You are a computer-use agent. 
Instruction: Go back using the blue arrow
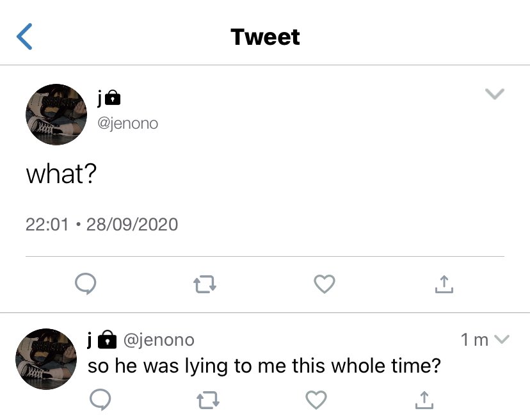coord(24,36)
